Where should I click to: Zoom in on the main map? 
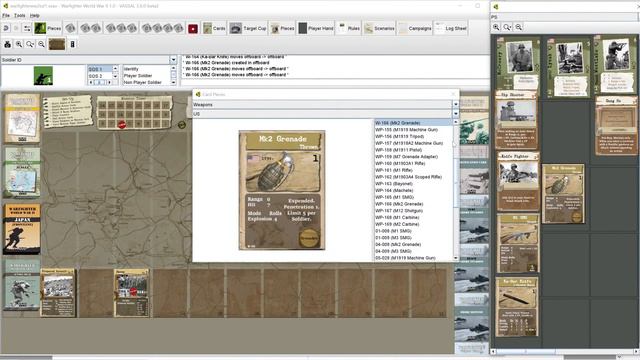click(19, 44)
